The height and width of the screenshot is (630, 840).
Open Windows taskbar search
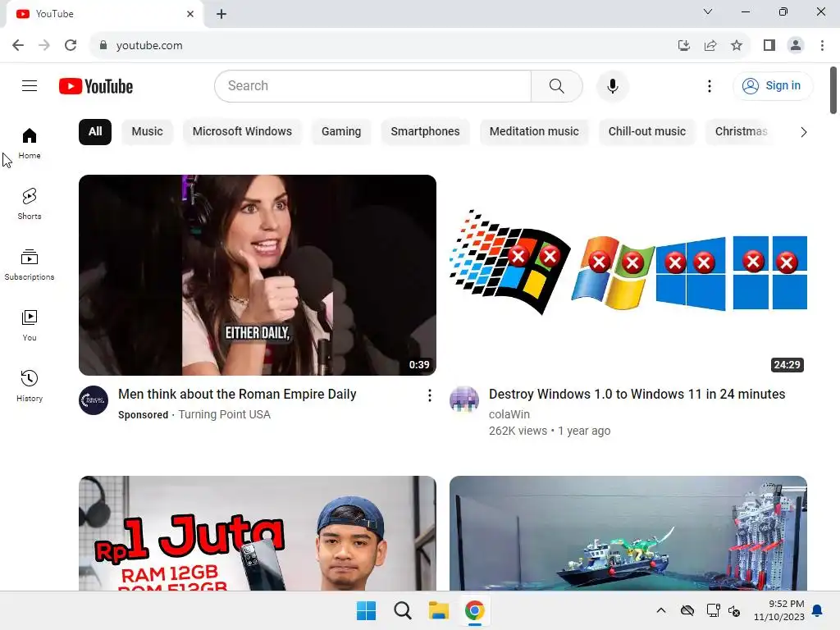[x=402, y=610]
